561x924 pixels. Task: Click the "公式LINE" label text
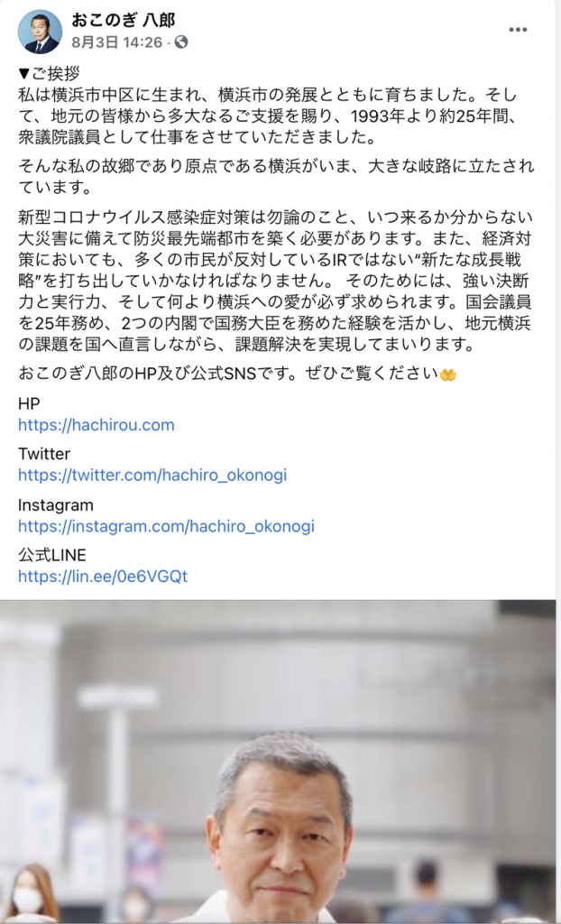click(x=51, y=555)
